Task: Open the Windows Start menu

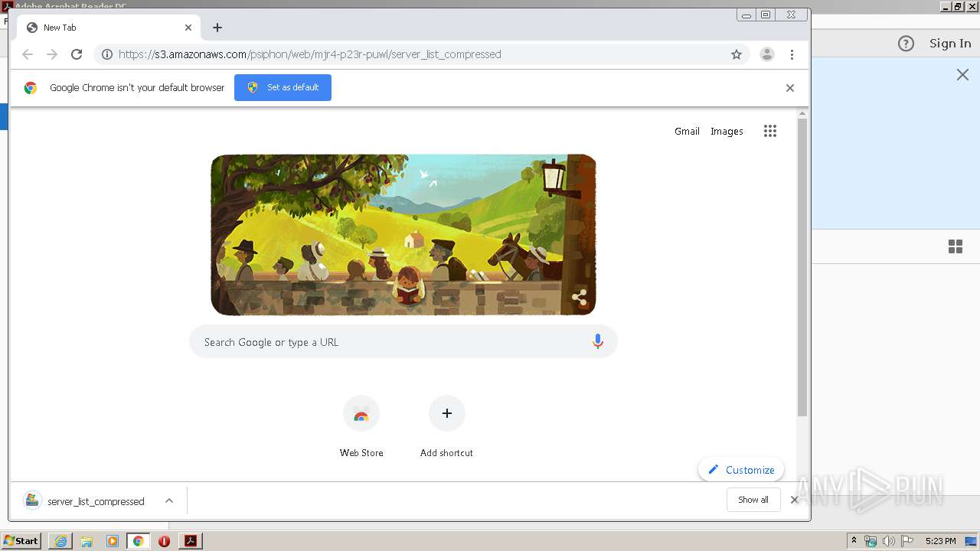Action: [x=21, y=541]
